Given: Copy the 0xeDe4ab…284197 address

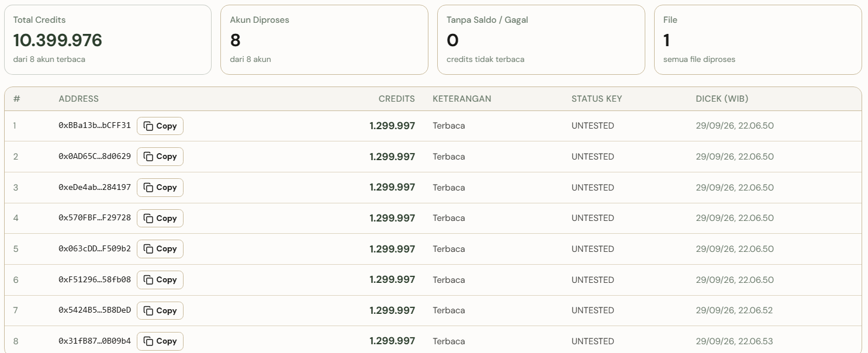Looking at the screenshot, I should 160,188.
